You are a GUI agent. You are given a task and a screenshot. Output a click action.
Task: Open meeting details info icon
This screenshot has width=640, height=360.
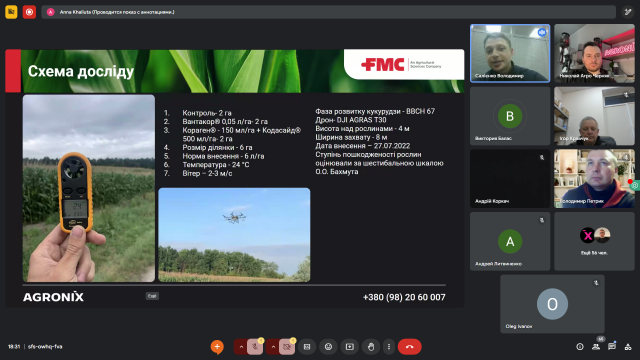pos(580,347)
